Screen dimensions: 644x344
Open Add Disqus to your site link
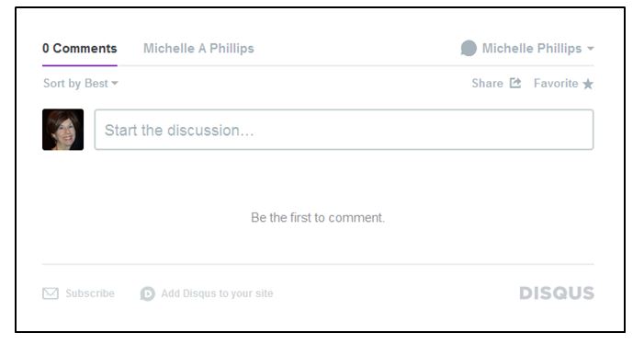(x=217, y=293)
